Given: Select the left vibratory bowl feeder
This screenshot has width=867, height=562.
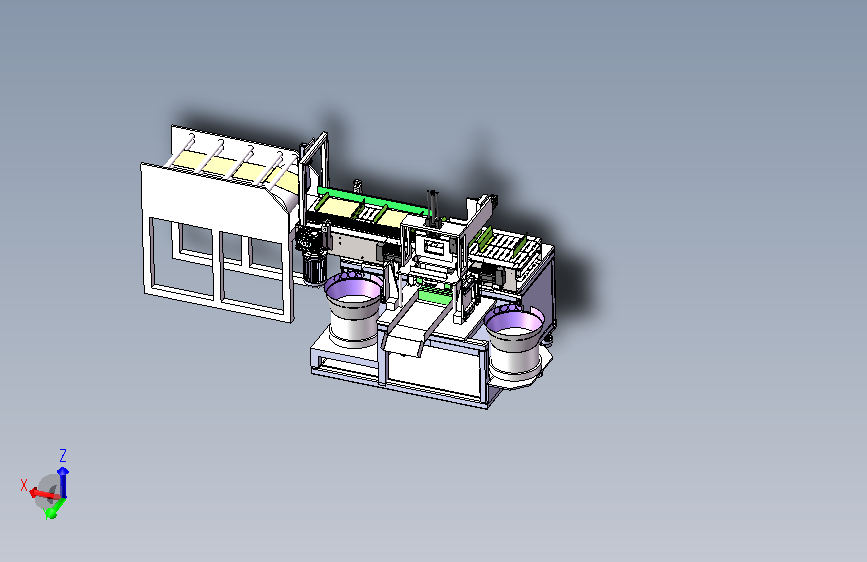Looking at the screenshot, I should point(354,310).
